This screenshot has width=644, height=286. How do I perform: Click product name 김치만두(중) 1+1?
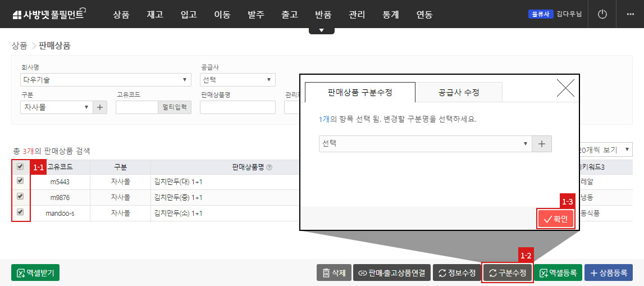pyautogui.click(x=178, y=198)
